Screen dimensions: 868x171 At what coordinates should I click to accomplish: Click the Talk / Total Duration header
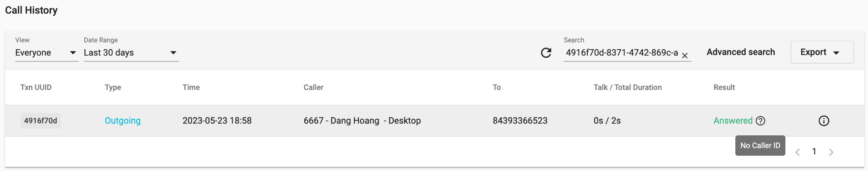coord(628,87)
